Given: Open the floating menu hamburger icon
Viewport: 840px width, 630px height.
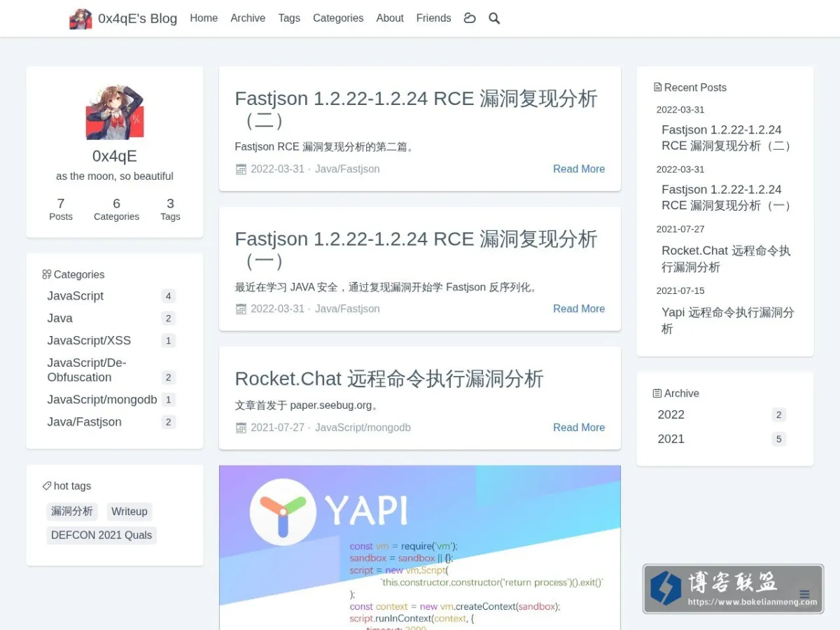Looking at the screenshot, I should click(x=804, y=594).
